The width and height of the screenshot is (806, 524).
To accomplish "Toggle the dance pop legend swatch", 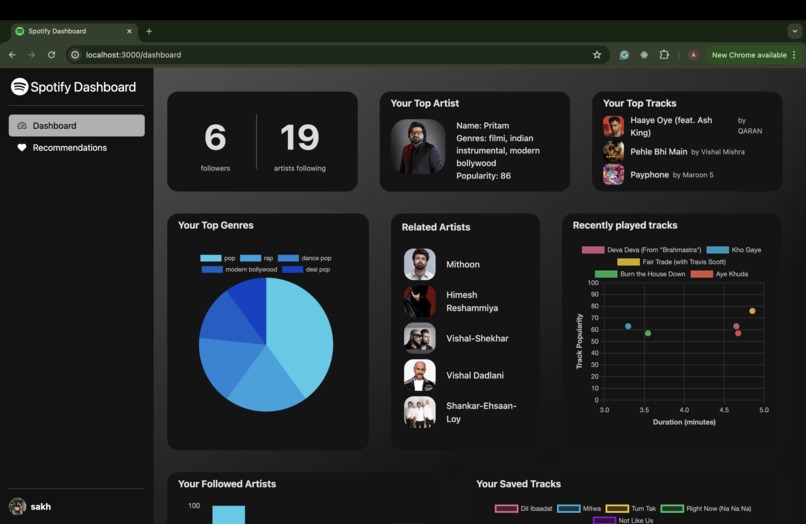I will 288,258.
